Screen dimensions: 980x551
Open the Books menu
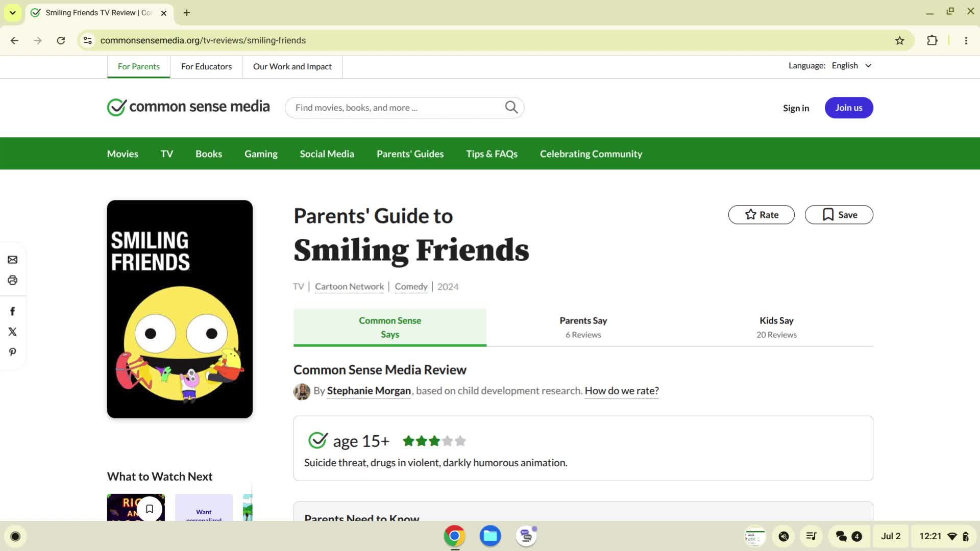coord(209,154)
